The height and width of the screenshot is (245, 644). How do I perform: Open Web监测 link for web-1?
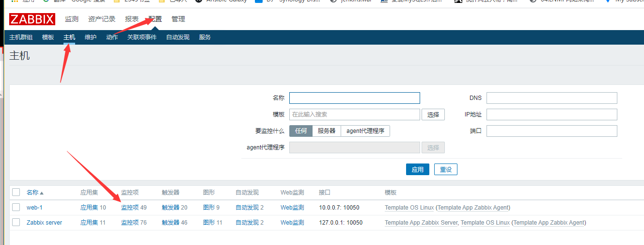[x=292, y=208]
